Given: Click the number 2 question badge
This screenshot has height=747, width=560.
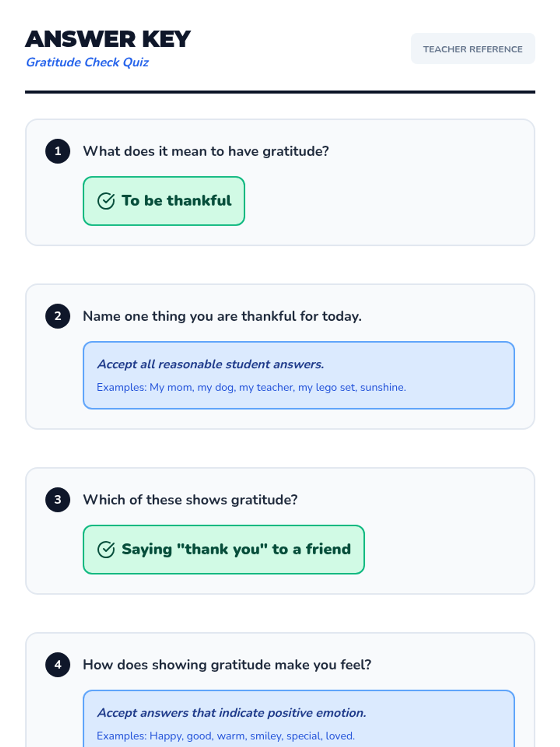Looking at the screenshot, I should [x=58, y=316].
